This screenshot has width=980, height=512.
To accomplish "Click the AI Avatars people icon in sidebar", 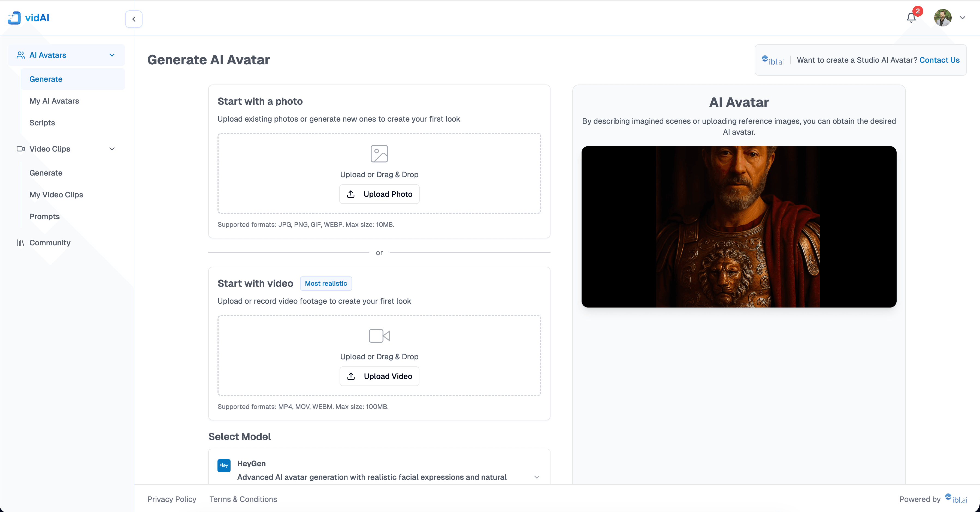I will click(21, 55).
